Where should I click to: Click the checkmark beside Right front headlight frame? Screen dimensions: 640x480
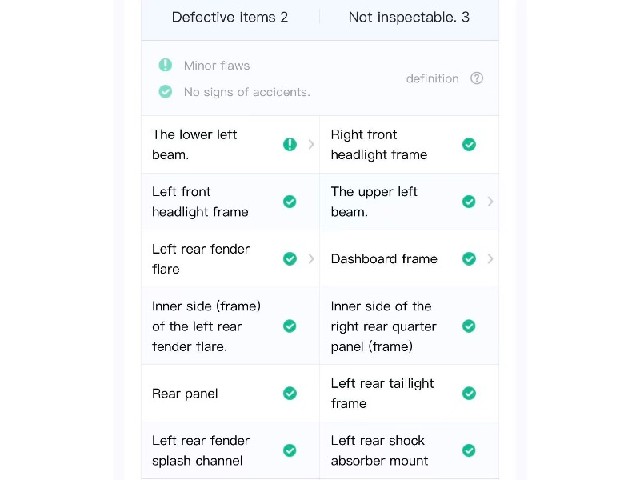(x=469, y=144)
